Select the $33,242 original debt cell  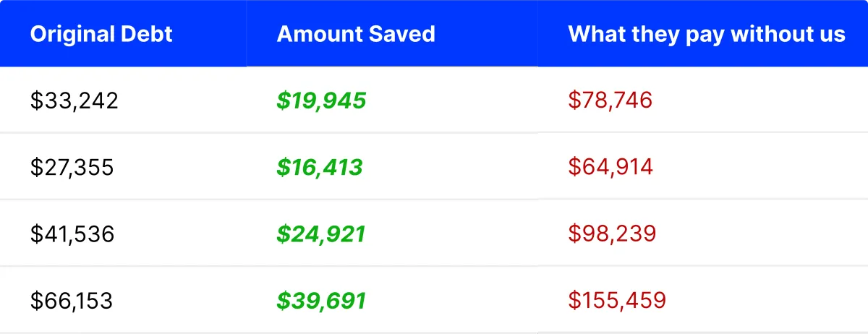(74, 101)
